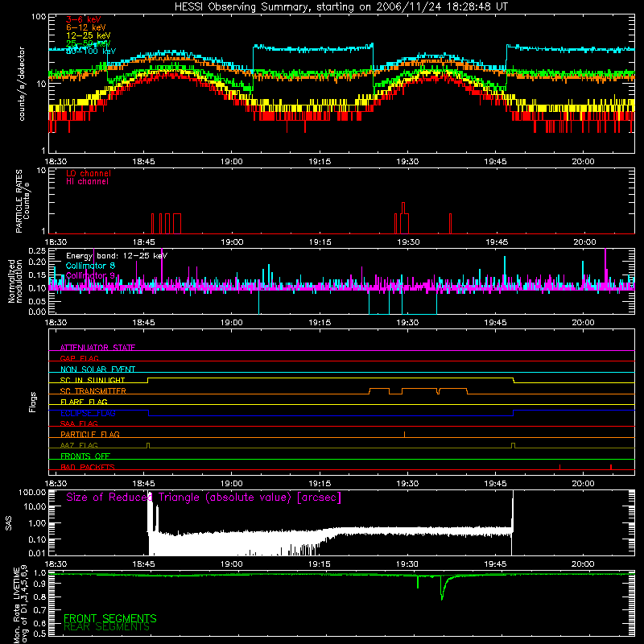Click the PARTICLE FLAG label
The width and height of the screenshot is (644, 644).
click(x=90, y=434)
